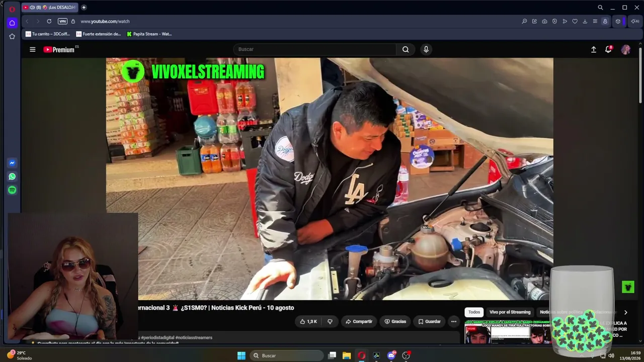Save video with the Guardar button
This screenshot has height=362, width=644.
tap(430, 321)
